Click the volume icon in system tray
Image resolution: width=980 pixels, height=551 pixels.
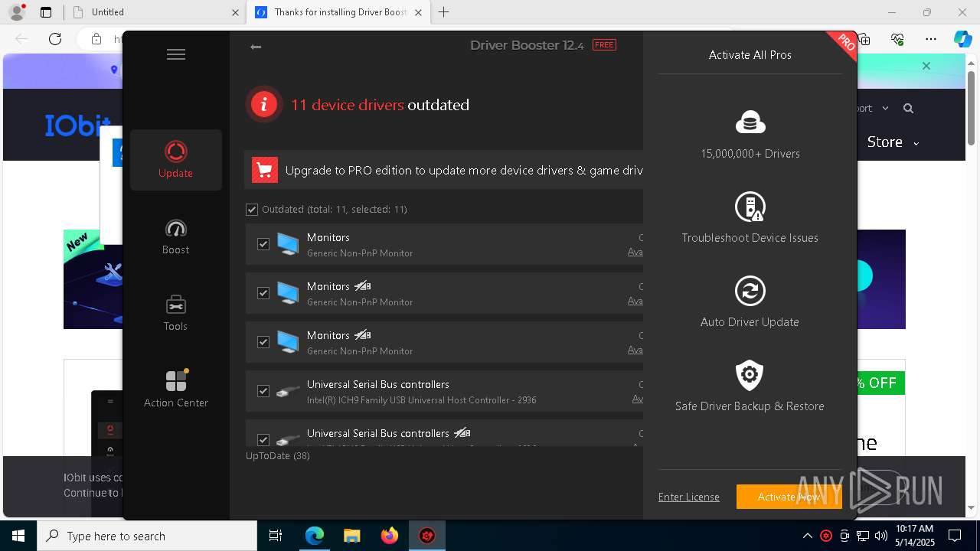(x=881, y=536)
